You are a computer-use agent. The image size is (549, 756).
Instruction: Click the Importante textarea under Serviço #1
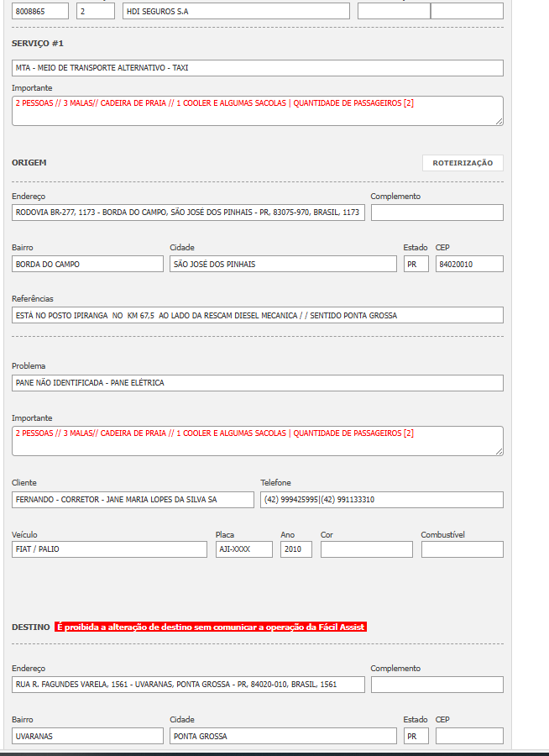tap(258, 111)
